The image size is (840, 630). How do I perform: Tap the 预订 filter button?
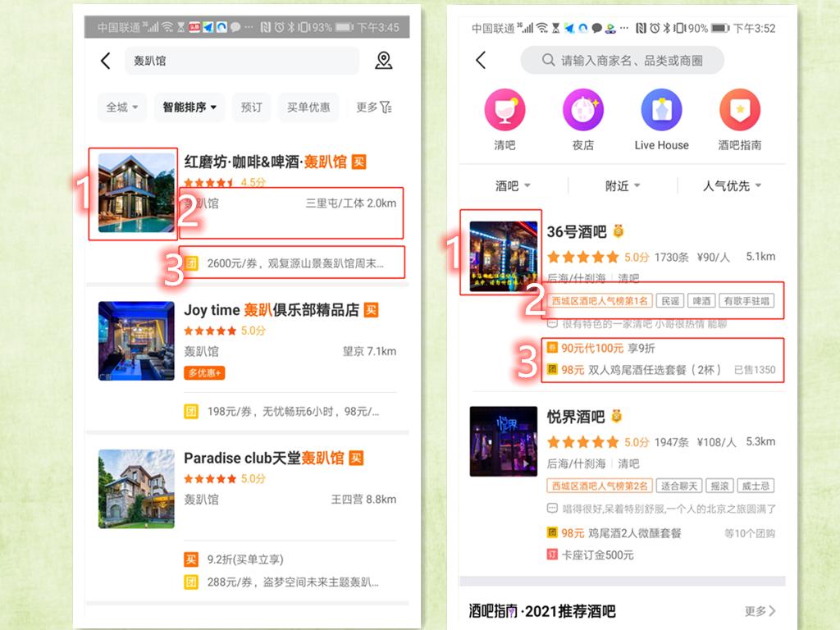[x=251, y=107]
